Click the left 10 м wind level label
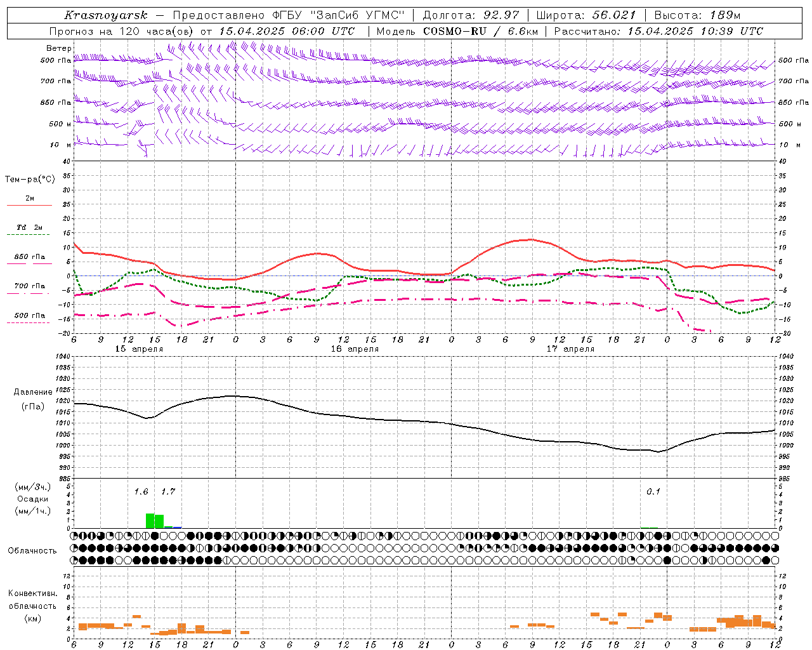This screenshot has width=812, height=650. (x=61, y=145)
